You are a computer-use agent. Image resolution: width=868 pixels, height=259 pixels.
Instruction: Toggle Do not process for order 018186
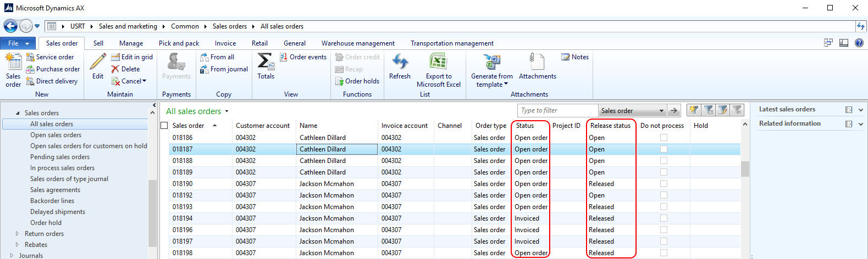click(x=664, y=138)
